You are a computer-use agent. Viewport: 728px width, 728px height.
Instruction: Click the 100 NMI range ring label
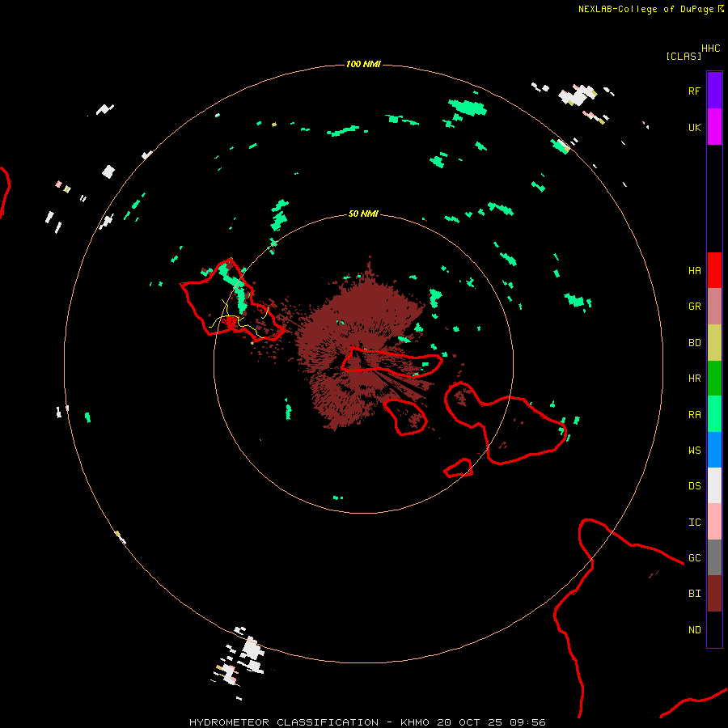(363, 64)
